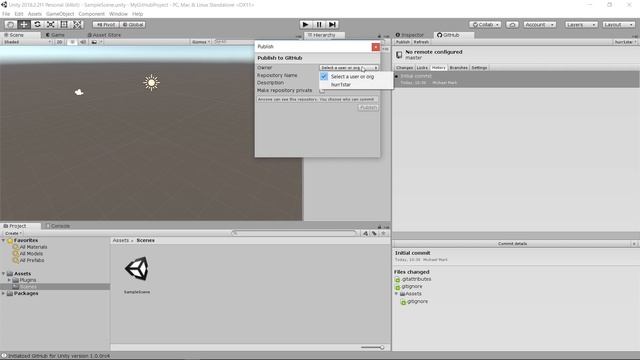Screen dimensions: 640x360
Task: Select the Initial commit history entry
Action: click(516, 79)
